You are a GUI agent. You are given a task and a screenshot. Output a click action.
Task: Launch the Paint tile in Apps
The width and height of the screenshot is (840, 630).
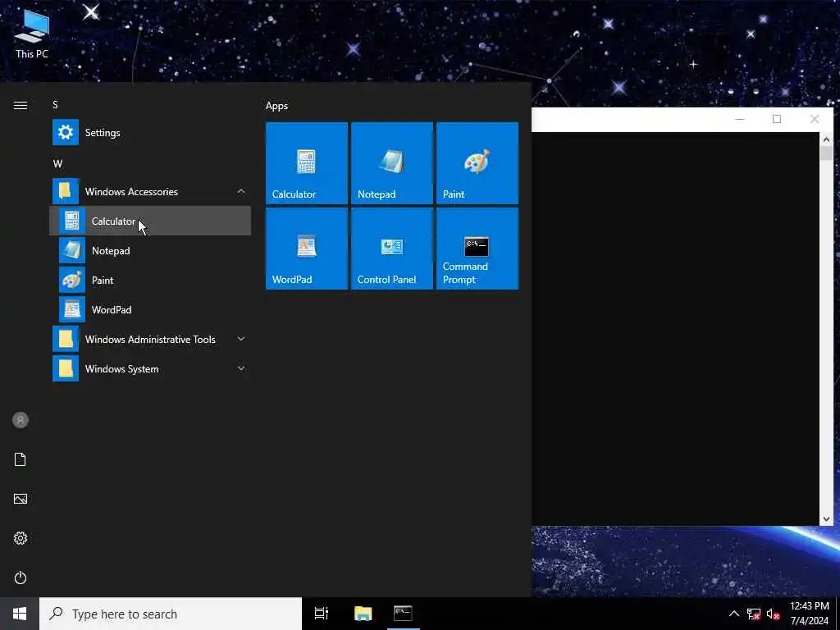pos(477,163)
